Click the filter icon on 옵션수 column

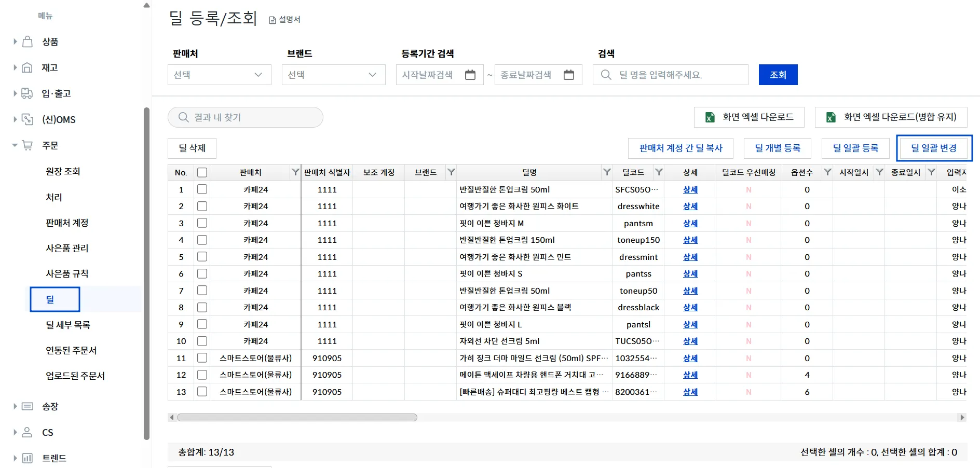tap(827, 172)
